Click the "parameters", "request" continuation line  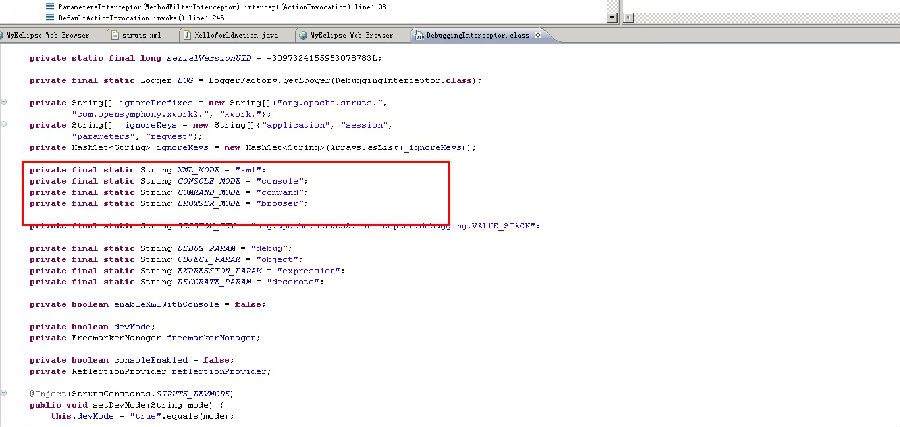click(x=138, y=136)
